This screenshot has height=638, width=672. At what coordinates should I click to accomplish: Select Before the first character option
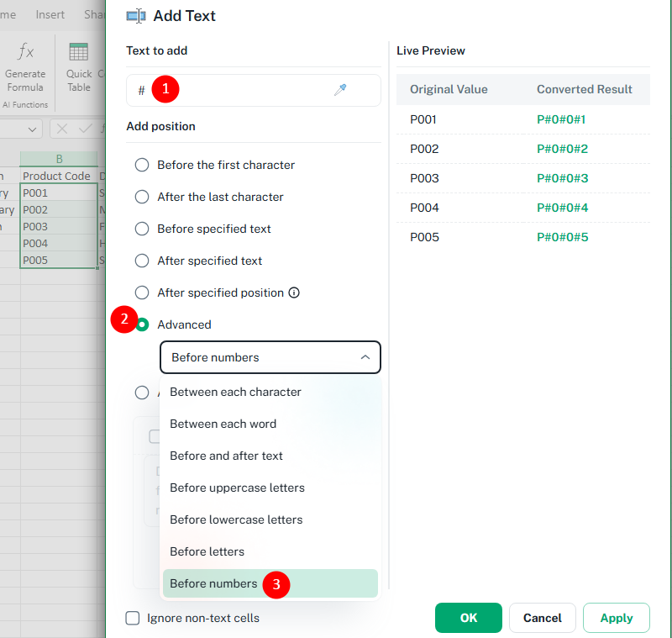pos(142,165)
